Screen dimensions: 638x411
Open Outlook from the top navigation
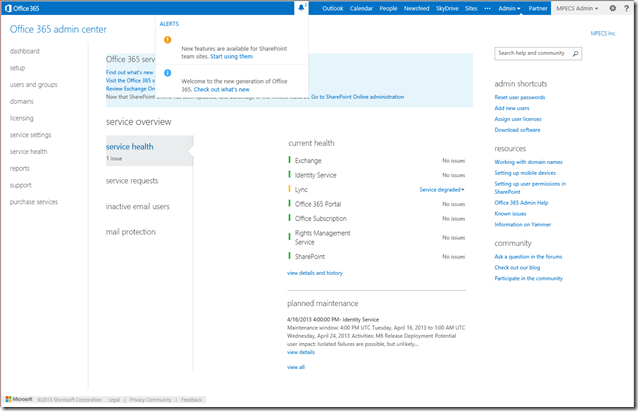click(x=332, y=8)
